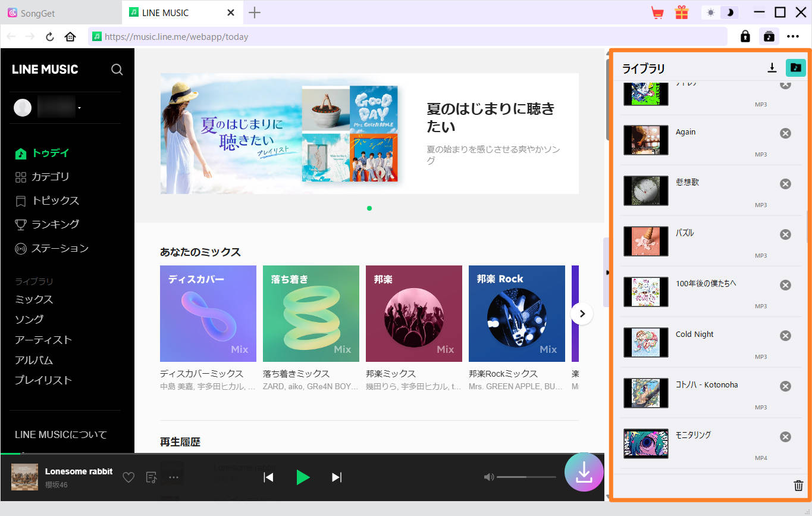Open LINE MUSIC search magnifier
This screenshot has height=516, width=812.
click(117, 70)
